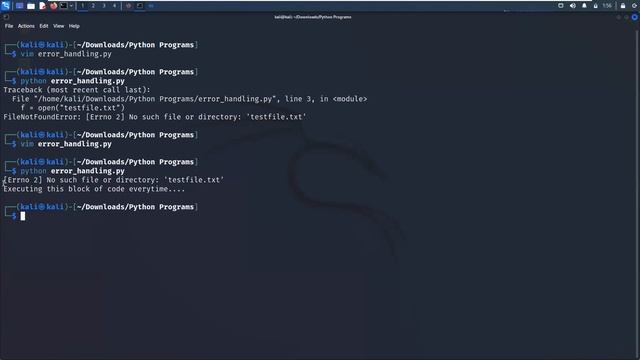Click 'Executing this block of code everytime....' line
The width and height of the screenshot is (640, 360).
click(x=94, y=189)
